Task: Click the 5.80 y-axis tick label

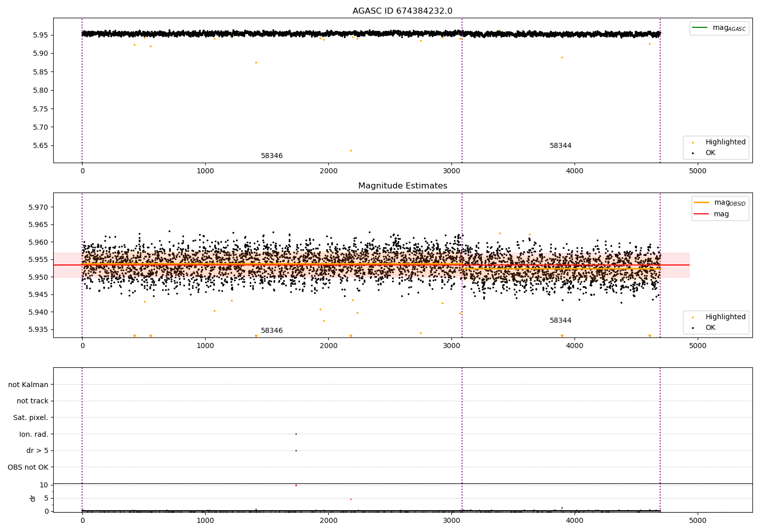Action: click(x=41, y=91)
